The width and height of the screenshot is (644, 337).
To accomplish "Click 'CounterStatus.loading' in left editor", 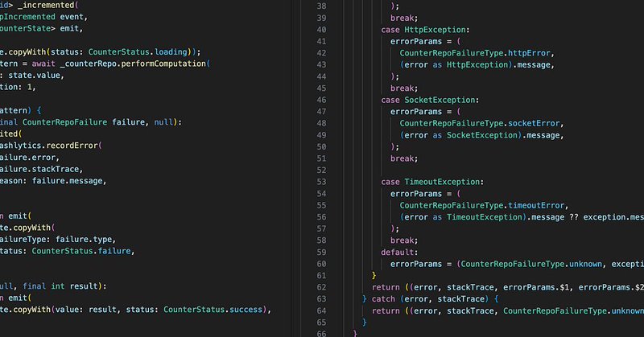I will click(x=138, y=52).
